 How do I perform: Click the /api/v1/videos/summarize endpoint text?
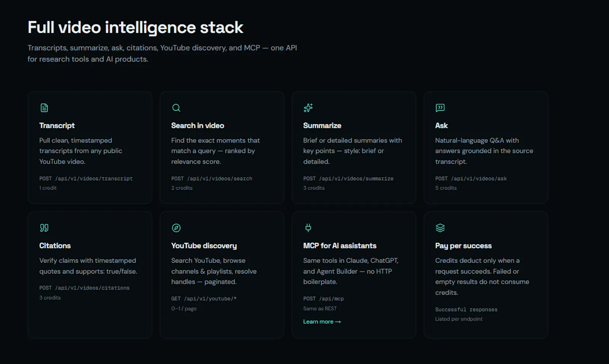pos(356,179)
